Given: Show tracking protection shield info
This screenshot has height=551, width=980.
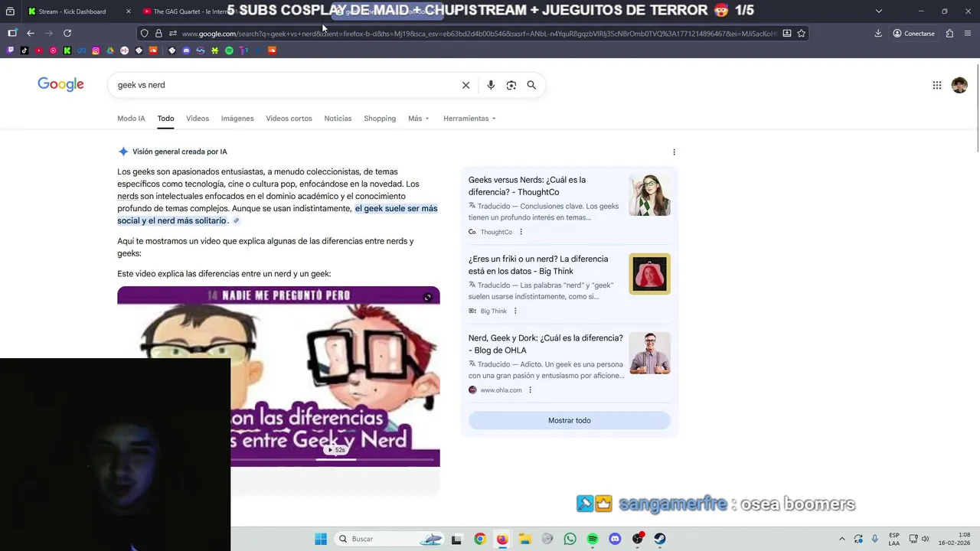Looking at the screenshot, I should (144, 33).
